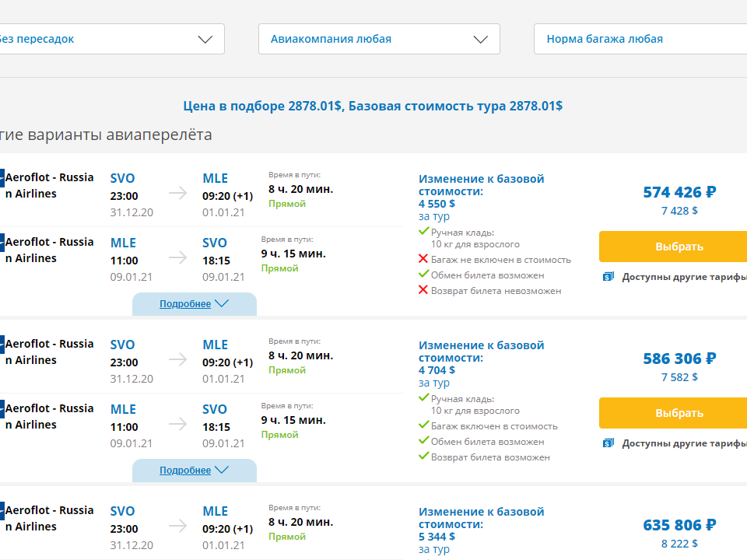Click the green check next to 'Возврат билета возможен'

[x=423, y=457]
